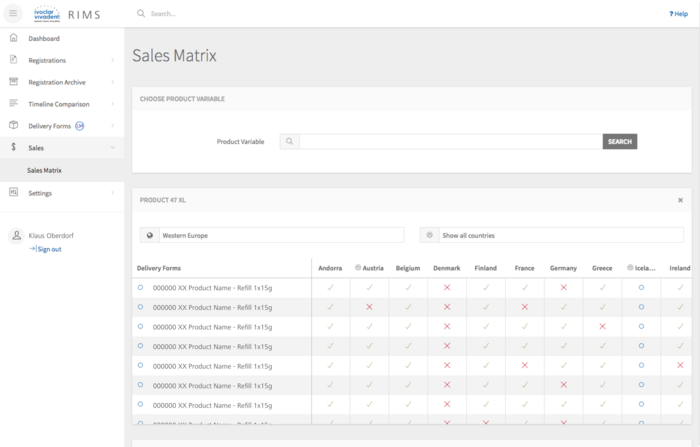Click the Dashboard home icon in the sidebar
Image resolution: width=700 pixels, height=447 pixels.
click(14, 38)
